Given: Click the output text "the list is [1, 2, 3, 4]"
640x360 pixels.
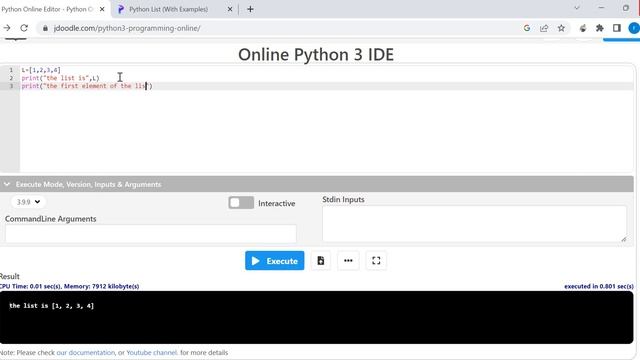Looking at the screenshot, I should point(51,305).
